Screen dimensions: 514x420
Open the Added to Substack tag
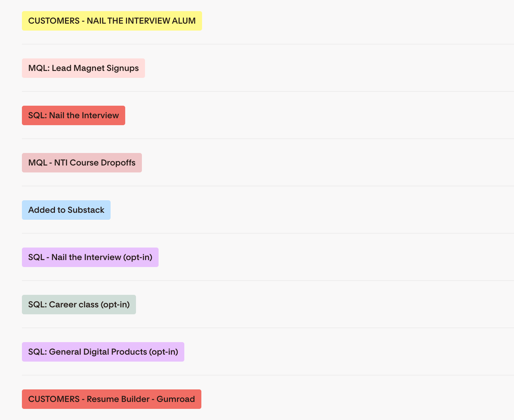point(66,210)
